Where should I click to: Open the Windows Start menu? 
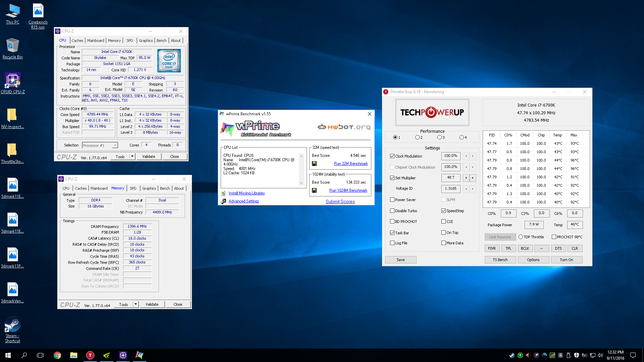coord(8,355)
